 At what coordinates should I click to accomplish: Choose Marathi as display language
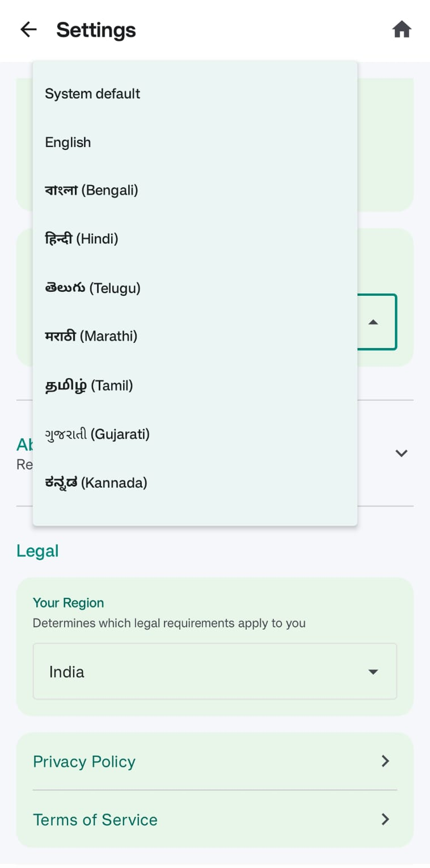[91, 336]
